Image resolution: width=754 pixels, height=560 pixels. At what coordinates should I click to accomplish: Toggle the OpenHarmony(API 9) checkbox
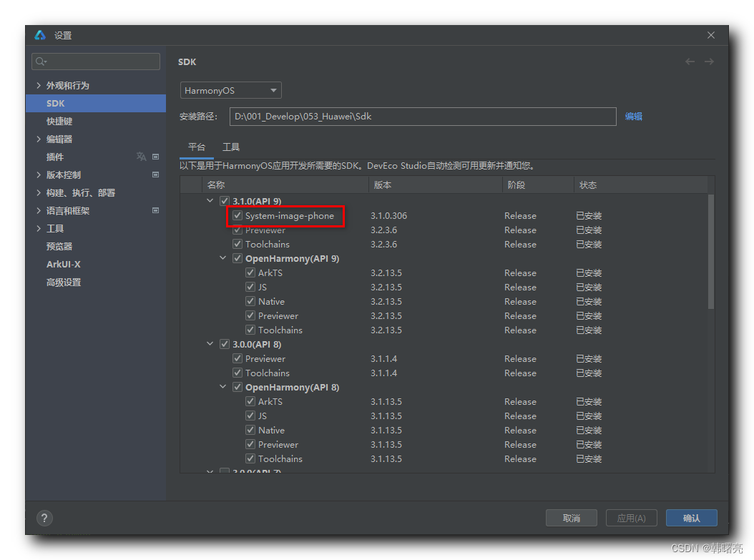238,258
